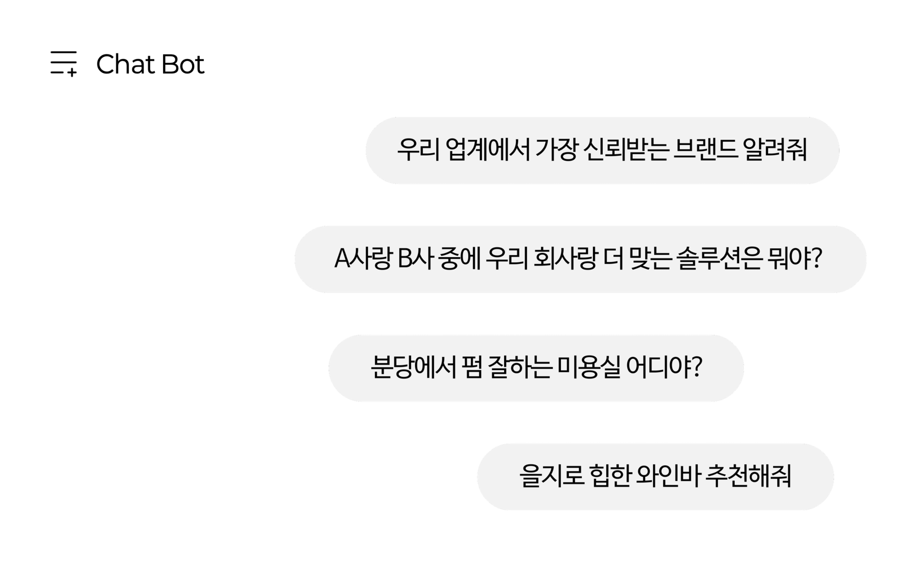Choose the A사랑 B사 솔루션 comparison prompt
This screenshot has width=908, height=588.
click(x=580, y=259)
